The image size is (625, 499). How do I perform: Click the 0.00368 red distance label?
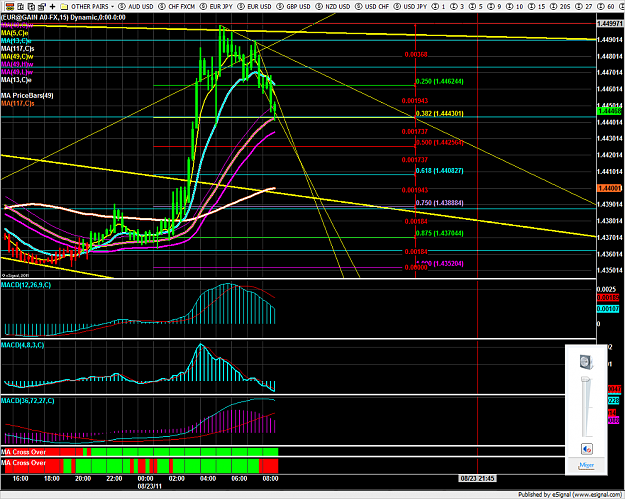click(416, 55)
